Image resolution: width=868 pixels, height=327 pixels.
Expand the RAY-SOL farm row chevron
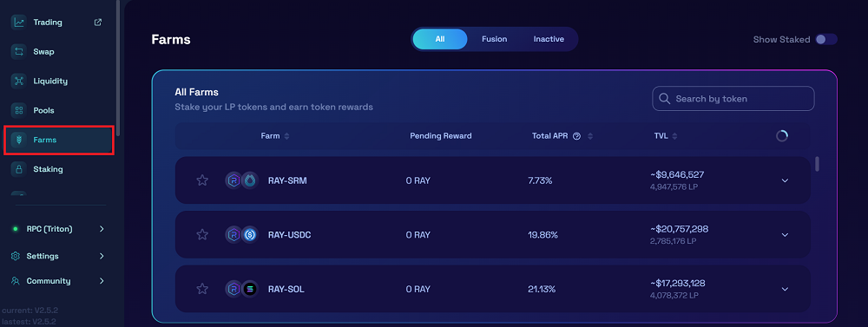click(x=785, y=289)
